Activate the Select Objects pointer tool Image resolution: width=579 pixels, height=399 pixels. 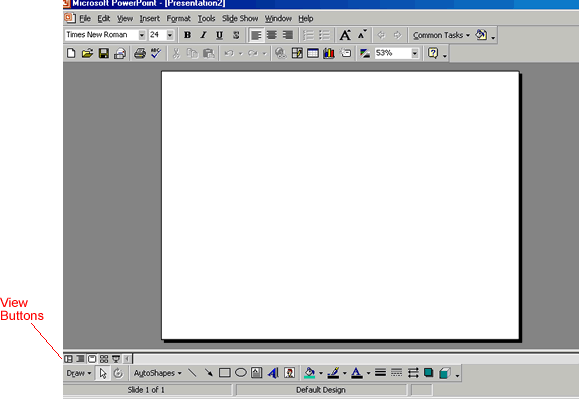103,373
